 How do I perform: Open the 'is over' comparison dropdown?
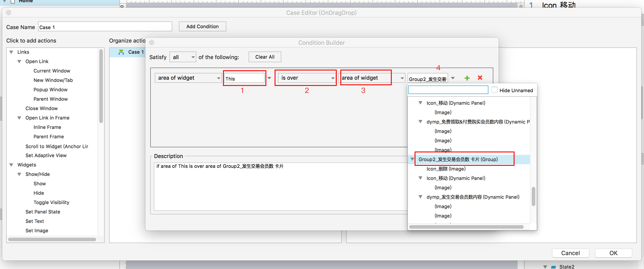[x=307, y=78]
